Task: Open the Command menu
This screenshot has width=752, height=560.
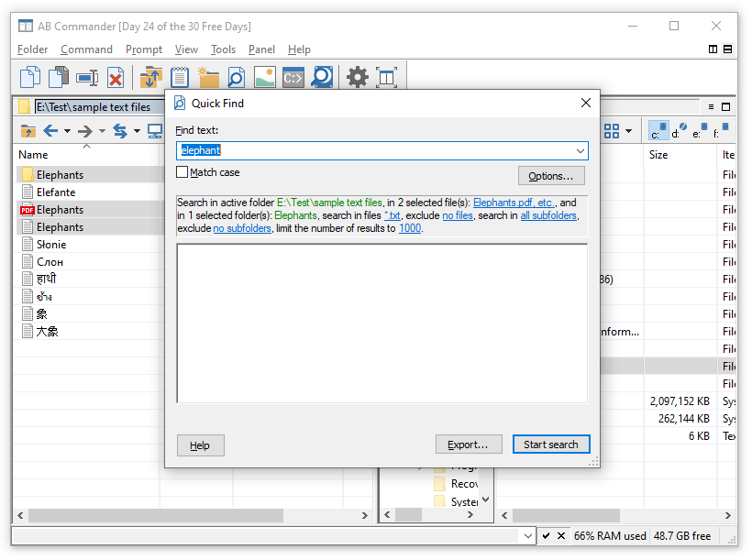Action: pyautogui.click(x=86, y=49)
